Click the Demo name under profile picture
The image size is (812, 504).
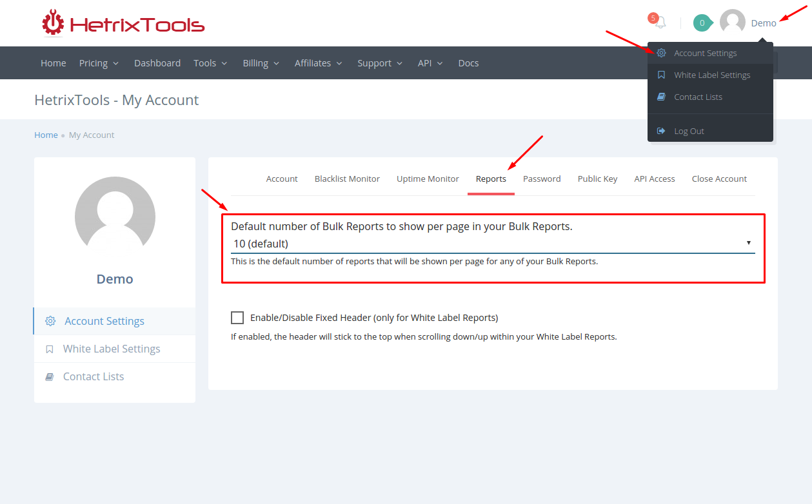point(115,279)
